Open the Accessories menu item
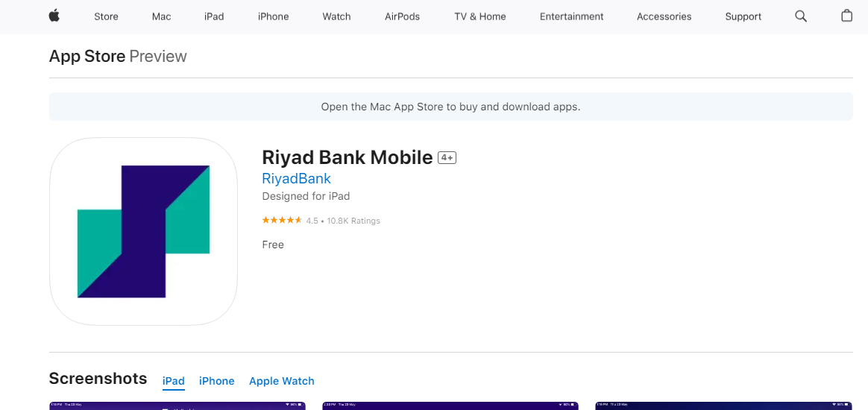The height and width of the screenshot is (410, 868). pyautogui.click(x=664, y=16)
